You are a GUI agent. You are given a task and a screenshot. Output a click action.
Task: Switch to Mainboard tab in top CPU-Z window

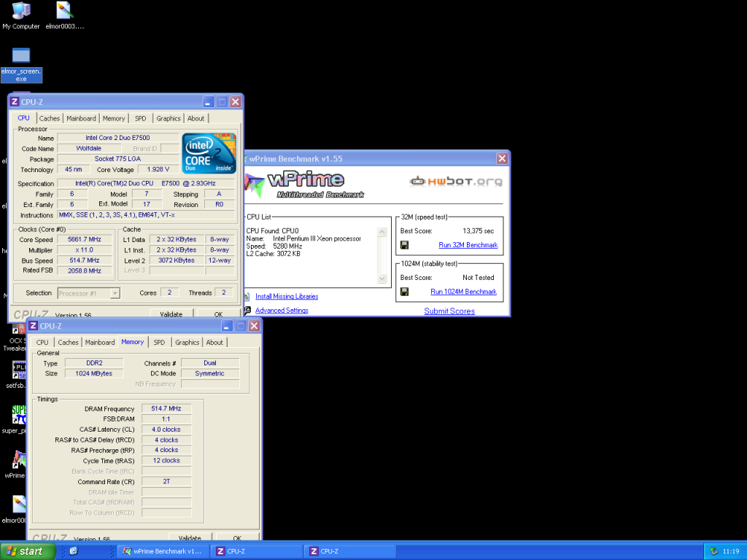click(81, 118)
